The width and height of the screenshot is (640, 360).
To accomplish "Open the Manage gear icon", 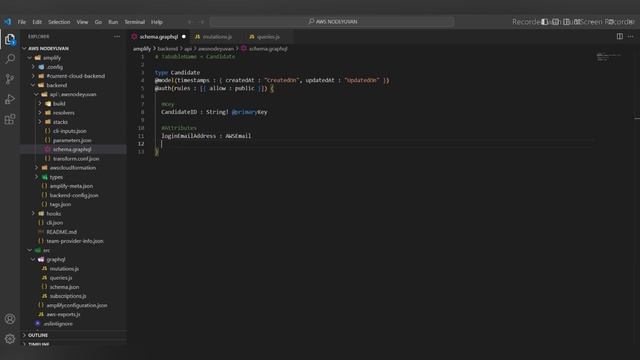I will tap(10, 339).
